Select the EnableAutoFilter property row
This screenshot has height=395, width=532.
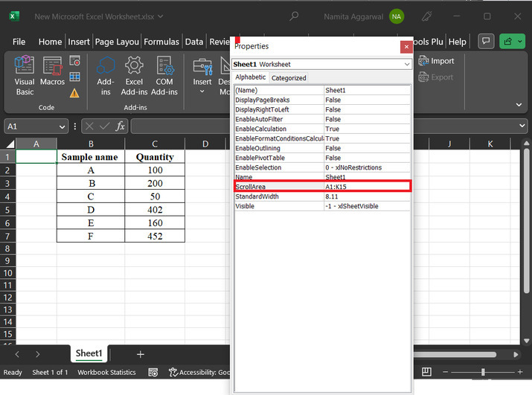(x=278, y=119)
